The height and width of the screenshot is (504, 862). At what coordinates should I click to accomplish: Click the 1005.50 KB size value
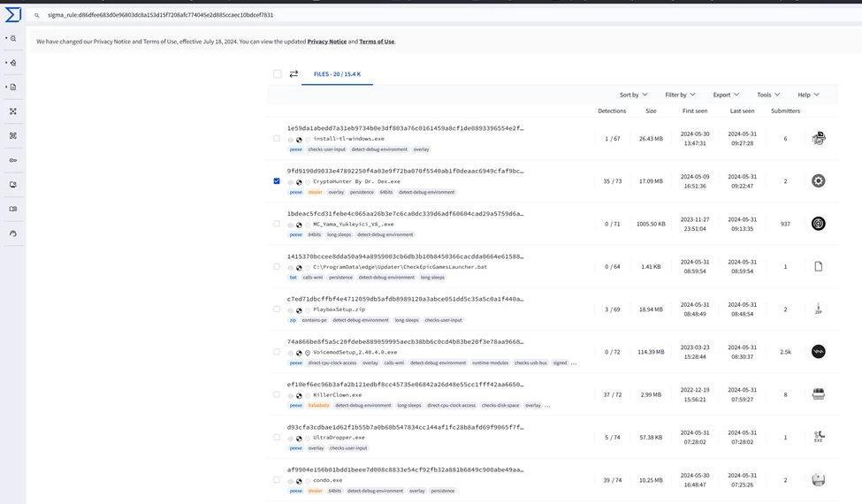[x=651, y=224]
